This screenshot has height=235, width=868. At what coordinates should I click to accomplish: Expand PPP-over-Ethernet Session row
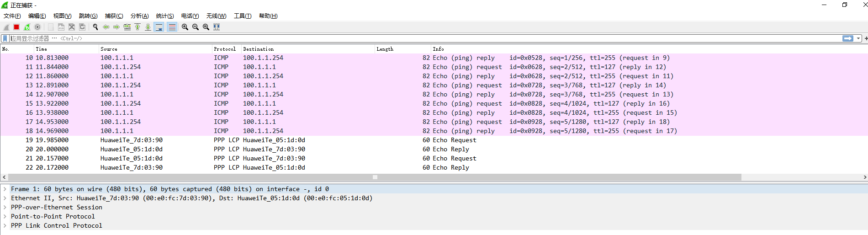5,207
